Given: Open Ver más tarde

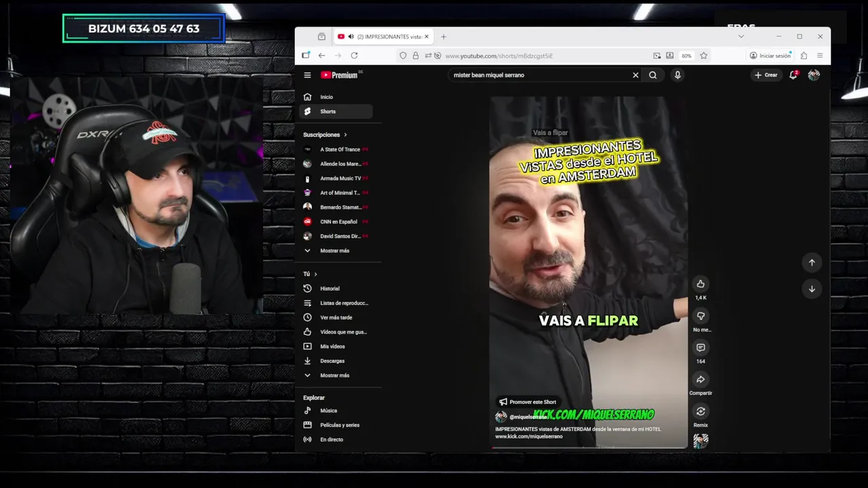Looking at the screenshot, I should pos(336,317).
